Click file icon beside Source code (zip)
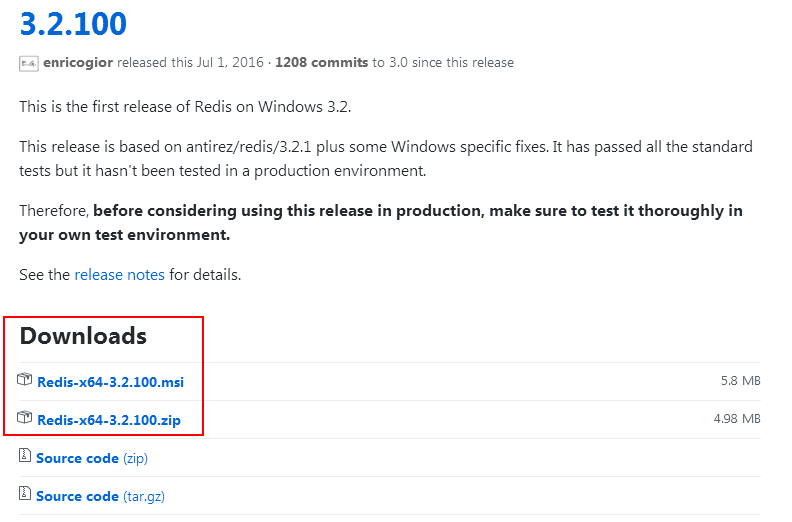The width and height of the screenshot is (792, 522). point(25,457)
